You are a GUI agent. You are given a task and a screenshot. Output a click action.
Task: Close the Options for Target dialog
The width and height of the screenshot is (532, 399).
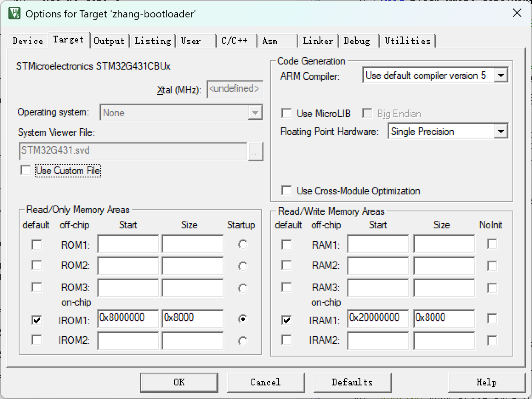point(517,13)
